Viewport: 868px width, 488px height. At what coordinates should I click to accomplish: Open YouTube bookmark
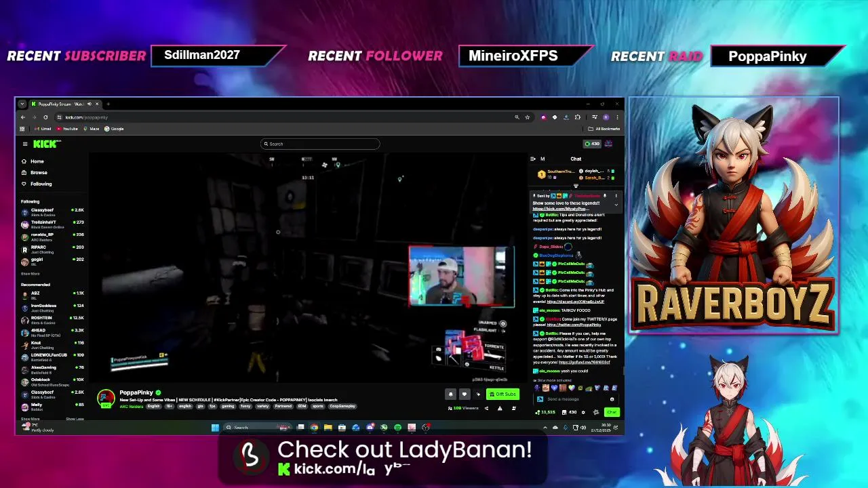pos(66,129)
